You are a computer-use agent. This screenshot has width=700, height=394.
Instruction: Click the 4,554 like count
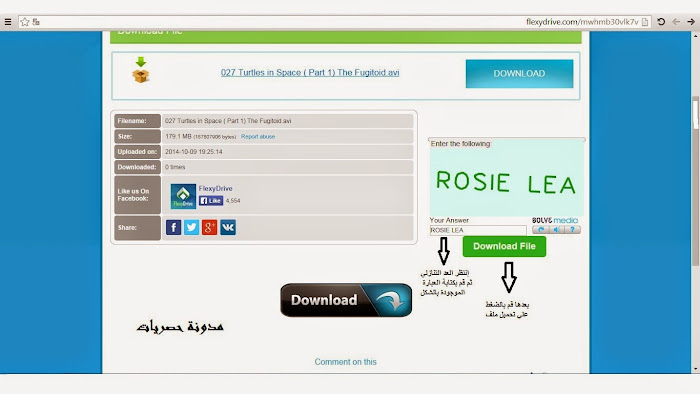233,201
